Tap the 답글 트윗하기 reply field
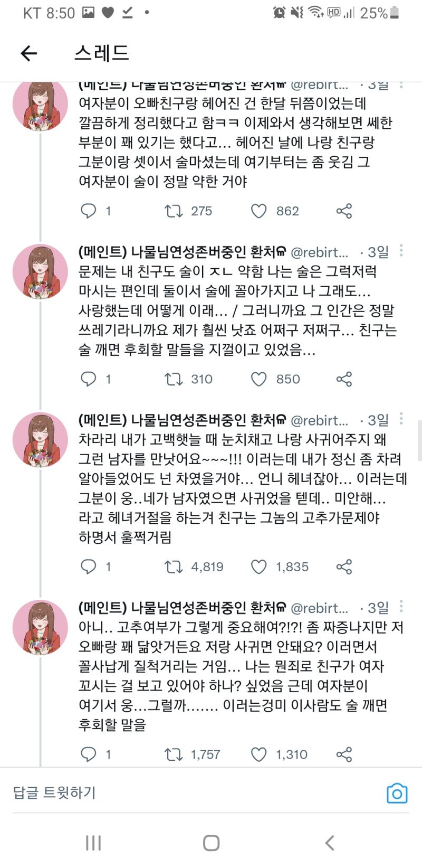 point(195,793)
